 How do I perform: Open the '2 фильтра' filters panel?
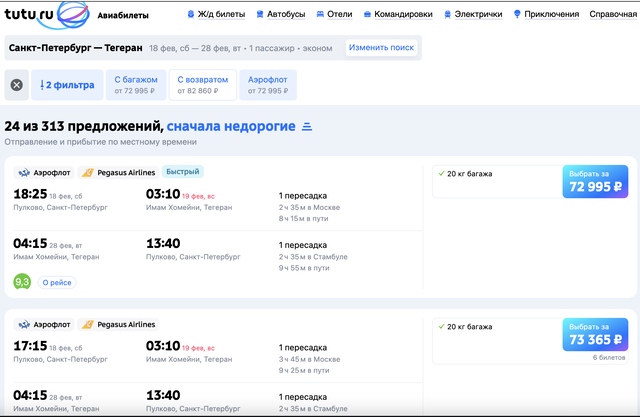(67, 85)
